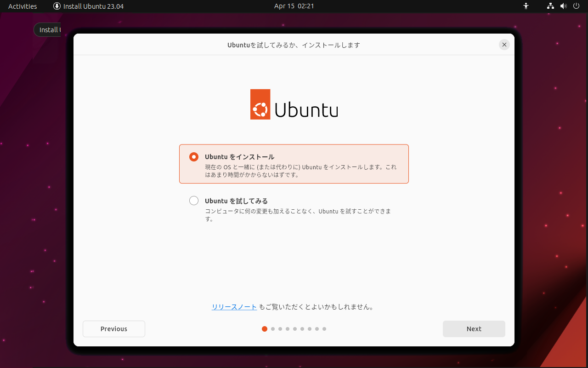The width and height of the screenshot is (588, 368).
Task: Click the last page indicator dot
Action: pos(324,329)
